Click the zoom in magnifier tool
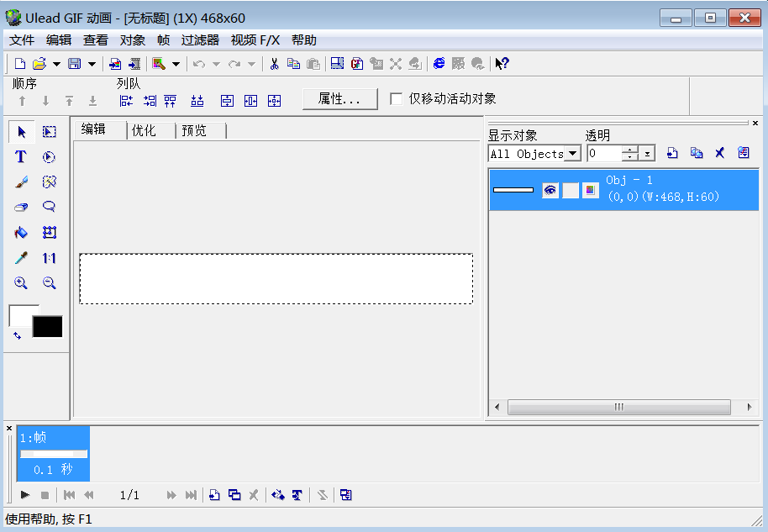The image size is (768, 532). click(20, 282)
